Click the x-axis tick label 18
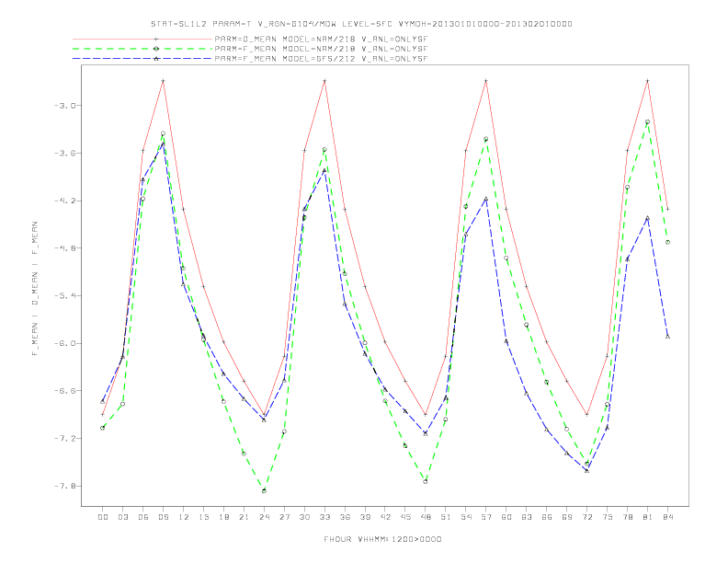The image size is (728, 563). 223,517
